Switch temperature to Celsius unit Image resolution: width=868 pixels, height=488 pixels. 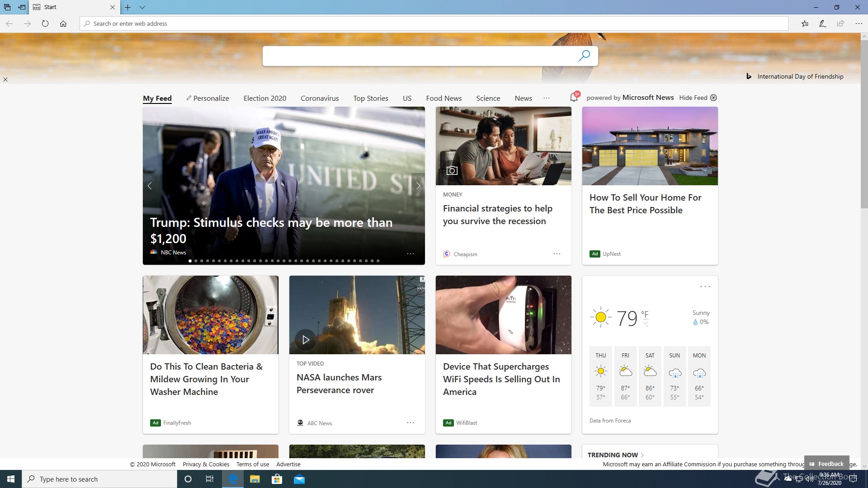click(x=646, y=324)
